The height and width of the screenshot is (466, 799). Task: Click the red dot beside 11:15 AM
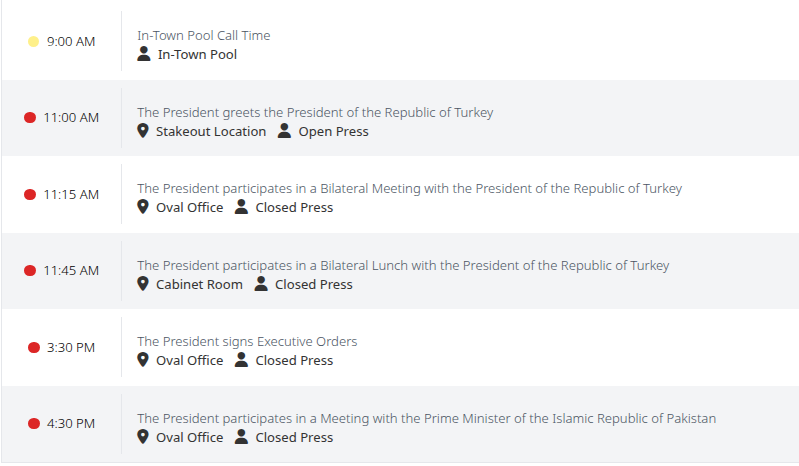point(30,195)
